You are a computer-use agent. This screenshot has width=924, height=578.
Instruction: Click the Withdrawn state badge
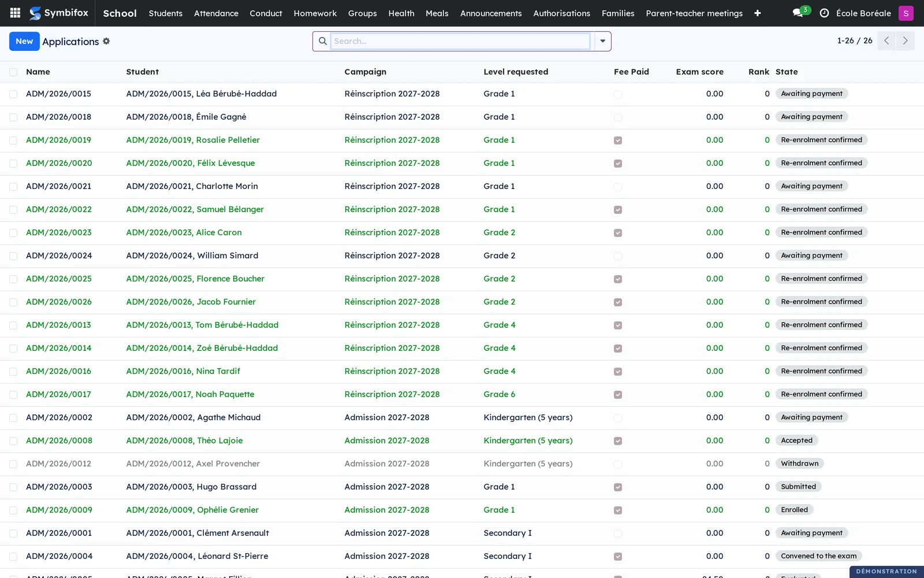[799, 464]
